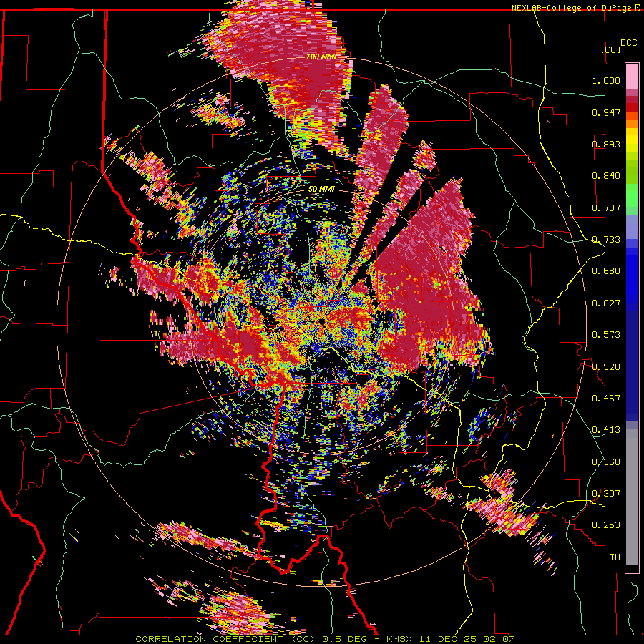Click the 50 NMI range ring label
Screen dimensions: 644x644
pos(321,190)
